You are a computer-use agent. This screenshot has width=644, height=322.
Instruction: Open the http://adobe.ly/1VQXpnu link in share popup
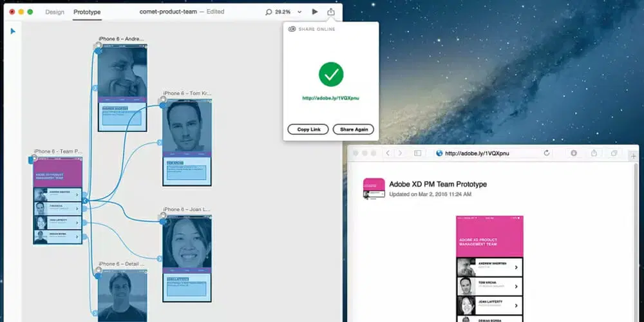pyautogui.click(x=330, y=98)
